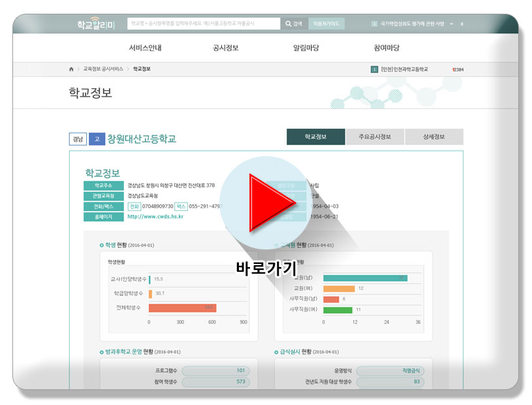The height and width of the screenshot is (405, 532).
Task: Click the 사무직원(여) green bar
Action: click(338, 310)
